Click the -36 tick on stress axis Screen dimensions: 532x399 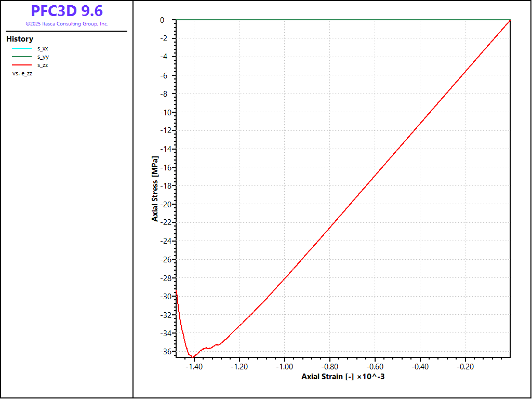tap(166, 351)
